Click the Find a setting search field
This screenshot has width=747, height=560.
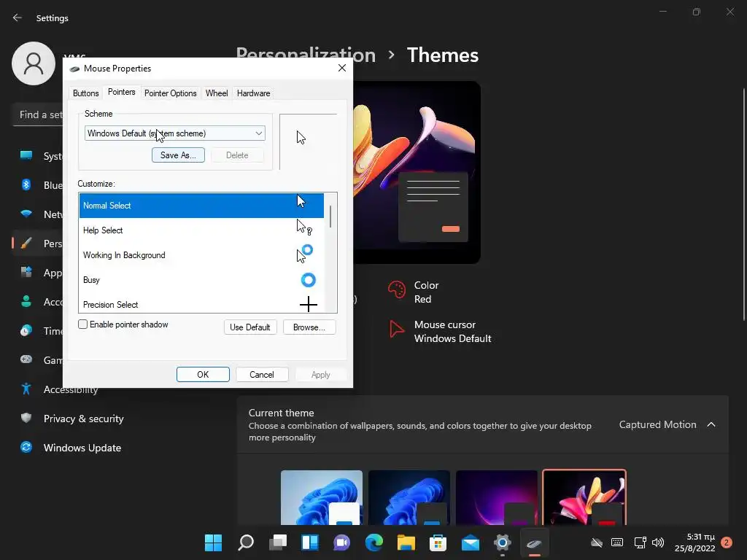38,114
